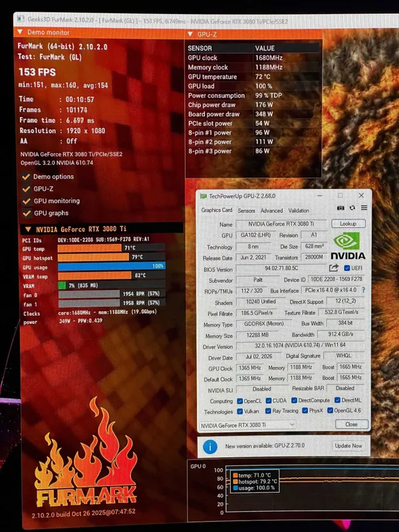Toggle the OpenCL checkbox

click(x=240, y=401)
